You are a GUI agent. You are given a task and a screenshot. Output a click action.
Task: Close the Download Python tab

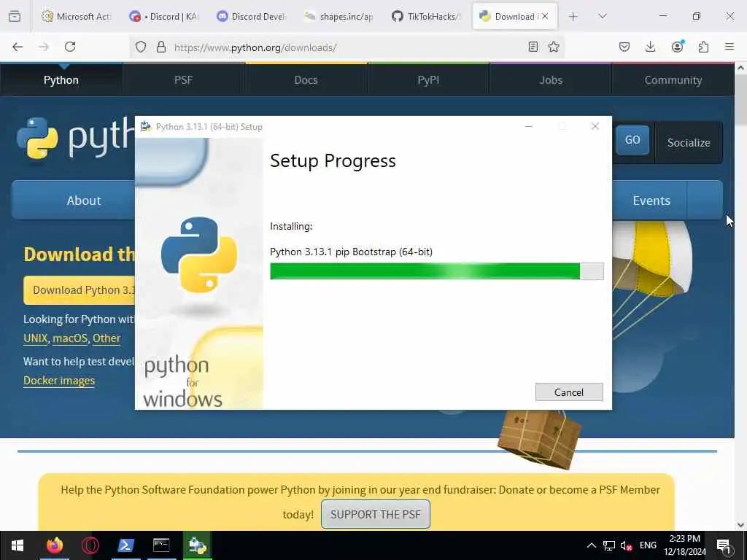(545, 17)
